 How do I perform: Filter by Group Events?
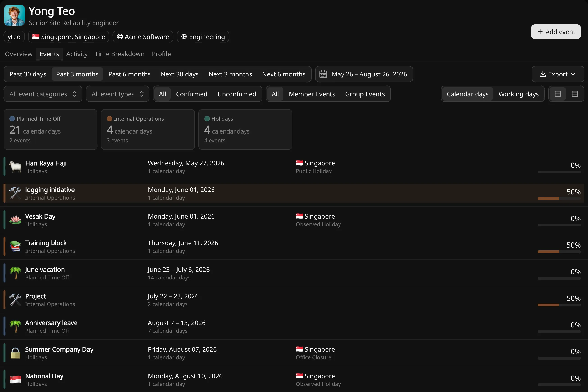[365, 94]
